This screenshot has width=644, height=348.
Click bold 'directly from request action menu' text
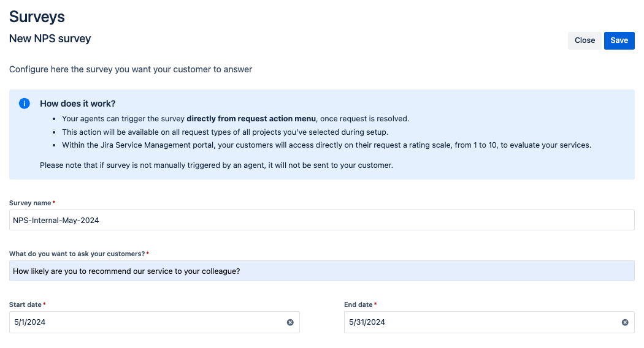(251, 118)
